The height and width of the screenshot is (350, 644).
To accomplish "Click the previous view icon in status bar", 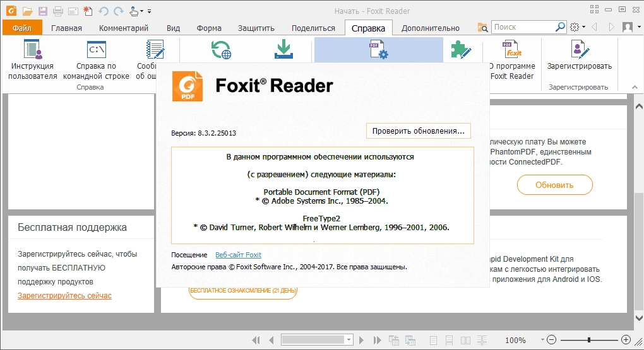I will coord(394,340).
